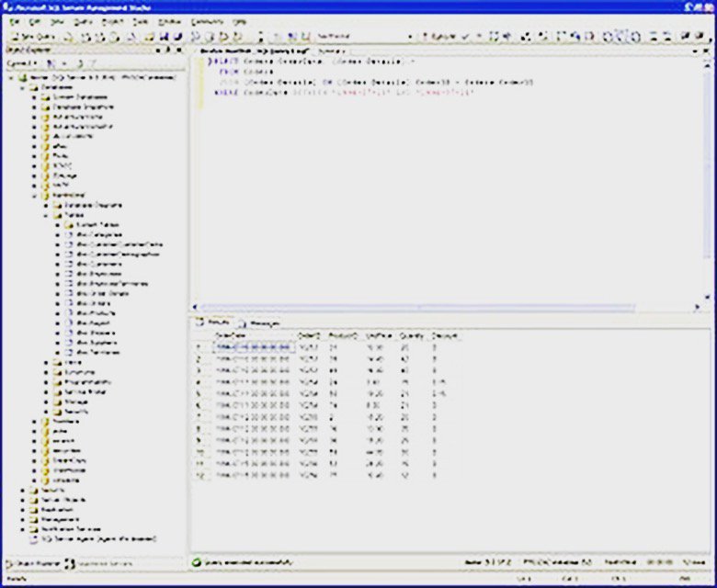Expand the Programmability folder

(x=46, y=382)
